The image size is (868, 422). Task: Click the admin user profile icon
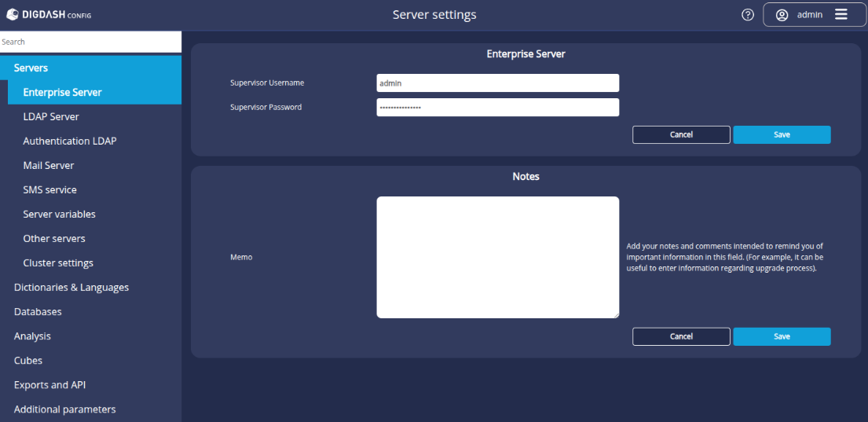pos(782,15)
